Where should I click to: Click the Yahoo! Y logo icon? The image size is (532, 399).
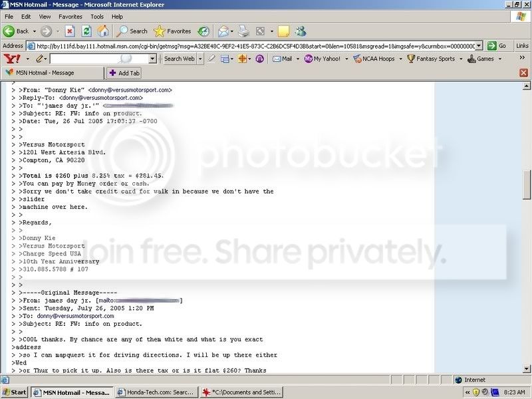(x=8, y=59)
